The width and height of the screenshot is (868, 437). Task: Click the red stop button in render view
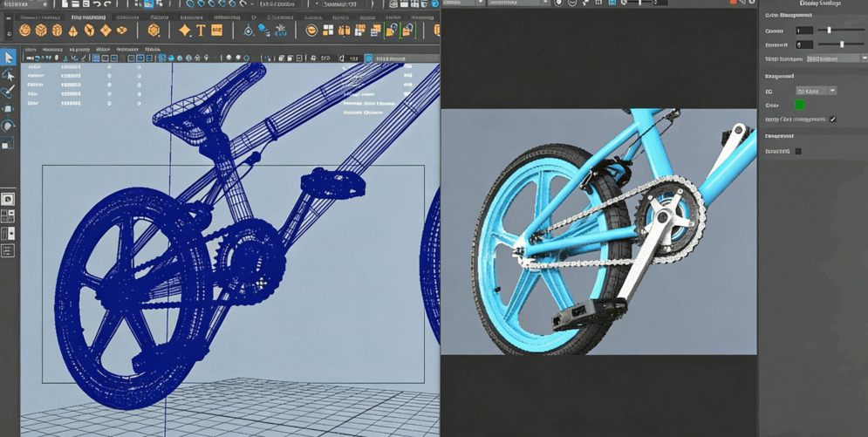[x=733, y=3]
